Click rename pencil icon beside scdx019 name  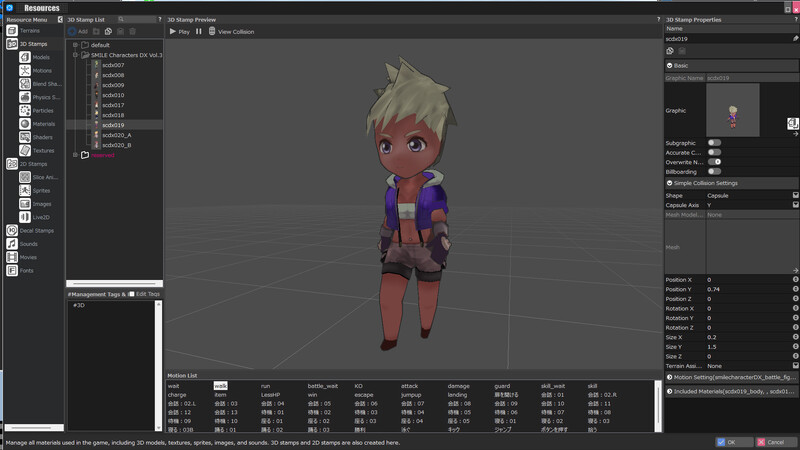(x=795, y=38)
